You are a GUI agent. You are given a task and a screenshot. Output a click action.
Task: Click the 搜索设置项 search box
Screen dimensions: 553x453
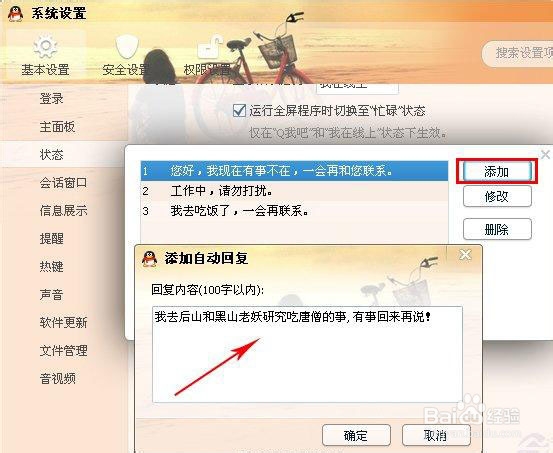[518, 54]
